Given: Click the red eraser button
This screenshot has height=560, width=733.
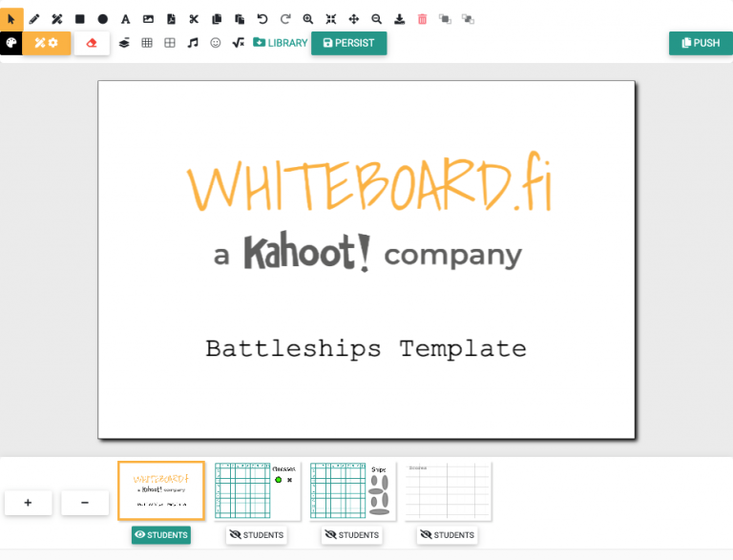Looking at the screenshot, I should [92, 43].
